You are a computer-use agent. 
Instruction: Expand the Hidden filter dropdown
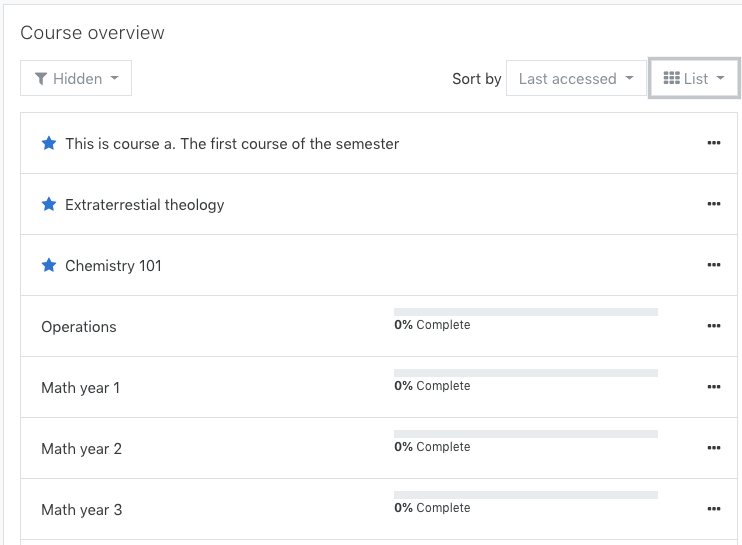[x=76, y=78]
